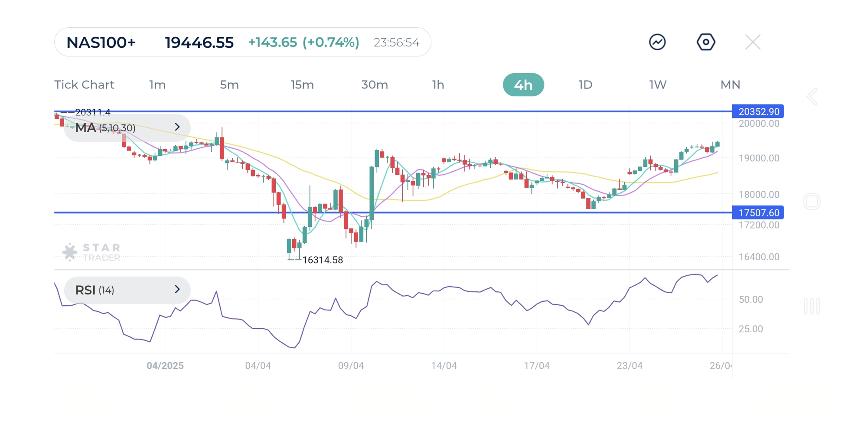Choose the 1W weekly timeframe

[658, 85]
